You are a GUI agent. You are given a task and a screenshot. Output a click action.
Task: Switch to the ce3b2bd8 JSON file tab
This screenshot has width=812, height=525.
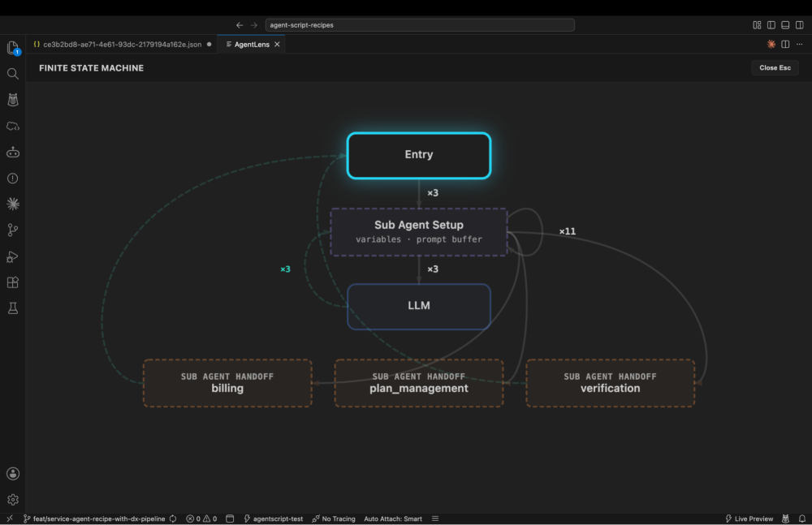click(x=123, y=45)
